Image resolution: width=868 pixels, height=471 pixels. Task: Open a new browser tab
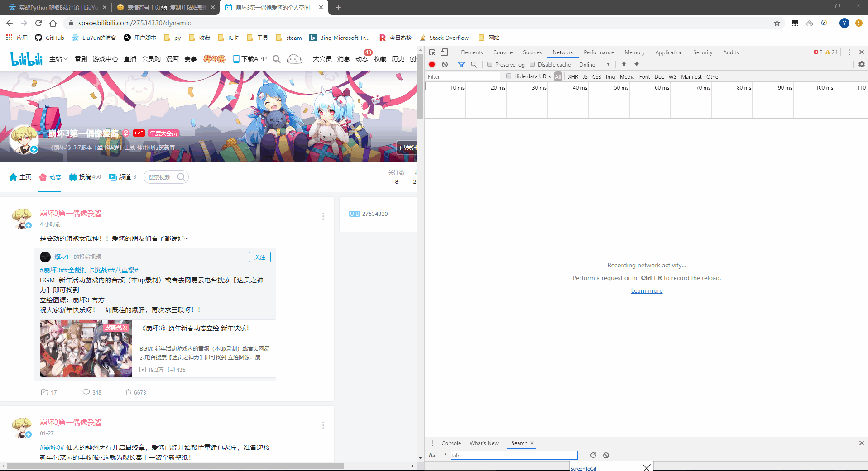point(338,7)
